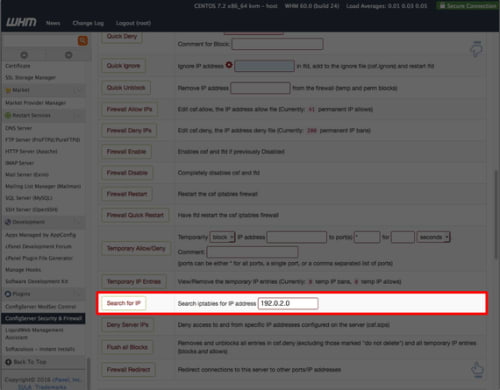500x390 pixels.
Task: Click the hand icon beside Firewall Redirect row
Action: coord(477,370)
